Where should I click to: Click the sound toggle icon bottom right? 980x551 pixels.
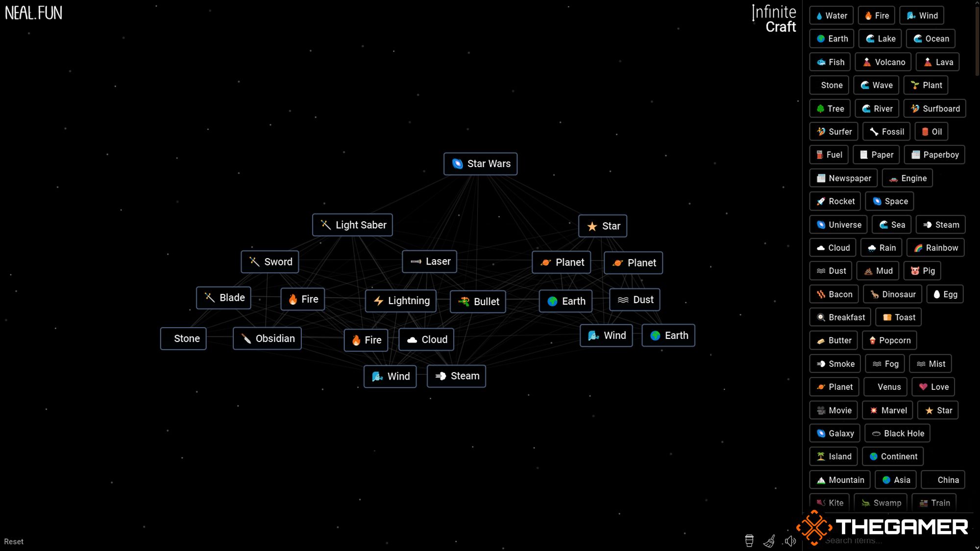point(789,540)
